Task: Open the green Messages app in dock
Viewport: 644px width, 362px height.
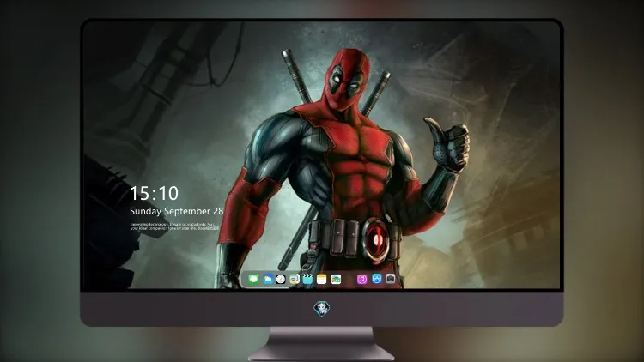Action: [253, 280]
